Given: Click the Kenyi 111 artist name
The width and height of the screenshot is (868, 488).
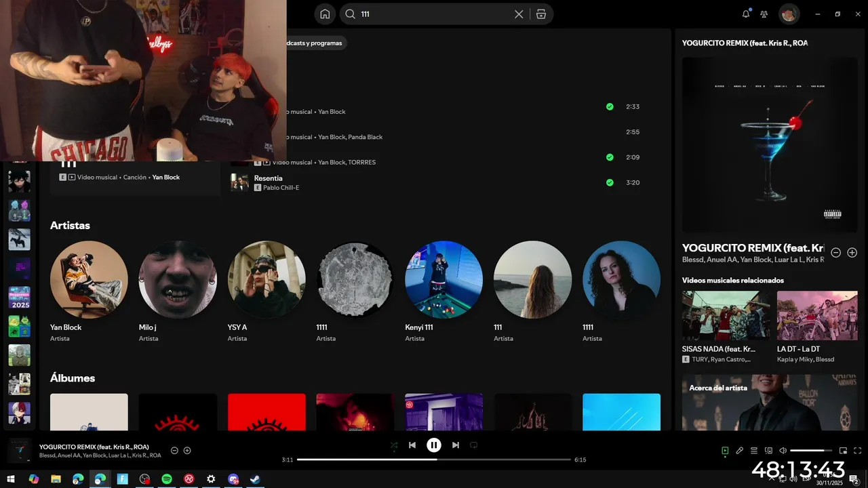Looking at the screenshot, I should click(x=419, y=327).
